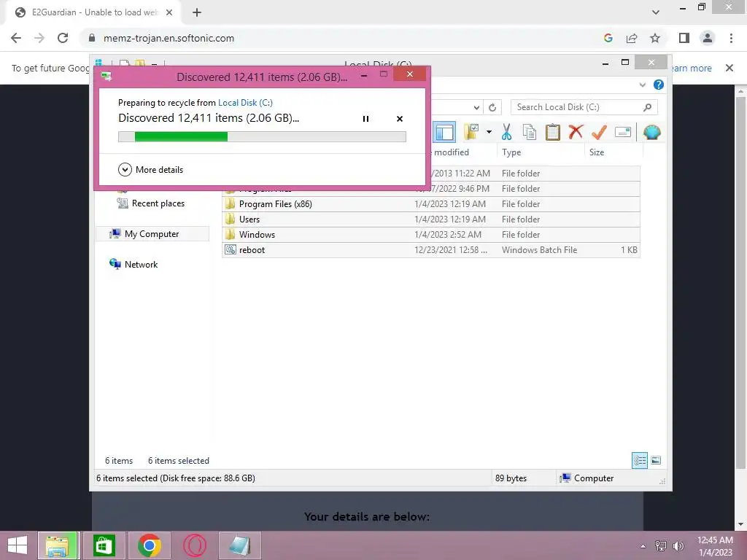Click the red X Delete icon
The height and width of the screenshot is (560, 747).
pyautogui.click(x=576, y=131)
